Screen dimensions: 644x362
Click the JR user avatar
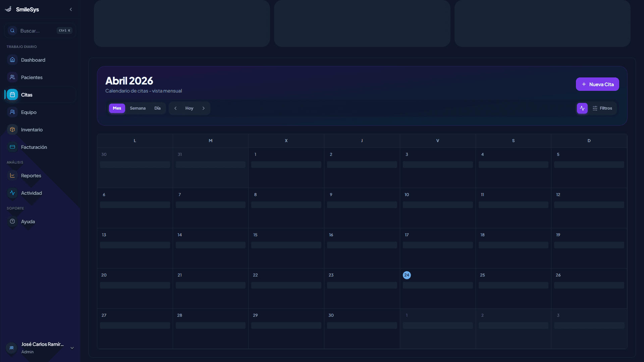pyautogui.click(x=11, y=348)
